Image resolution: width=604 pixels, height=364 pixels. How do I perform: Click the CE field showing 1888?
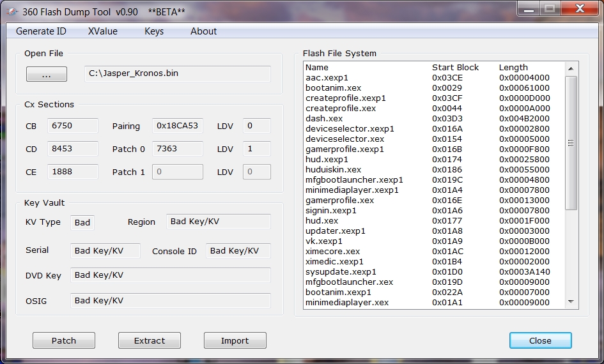[x=73, y=172]
